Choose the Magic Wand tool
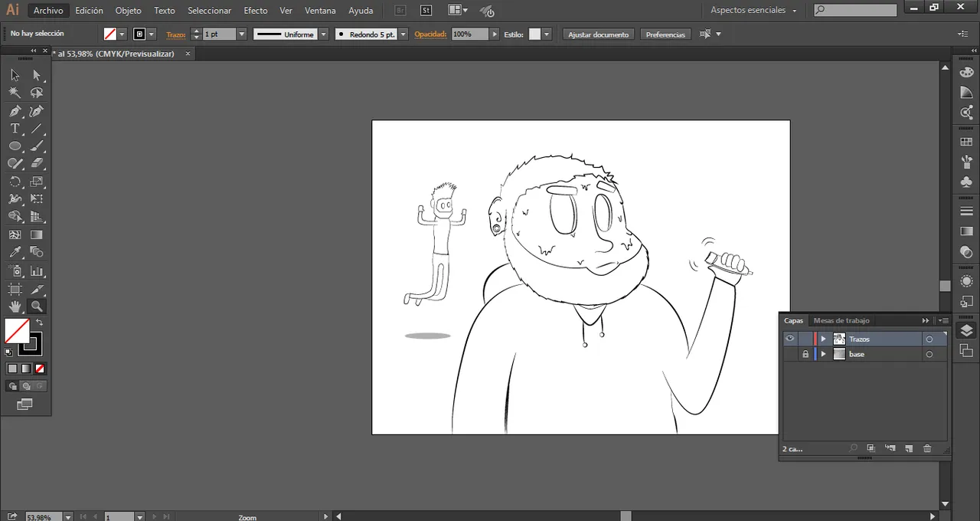Viewport: 980px width, 521px height. tap(15, 93)
